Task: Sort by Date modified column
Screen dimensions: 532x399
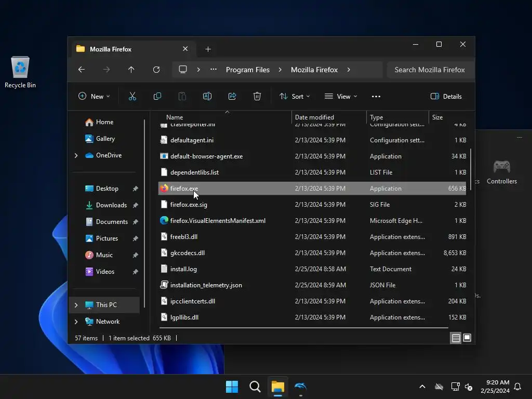Action: pos(314,117)
